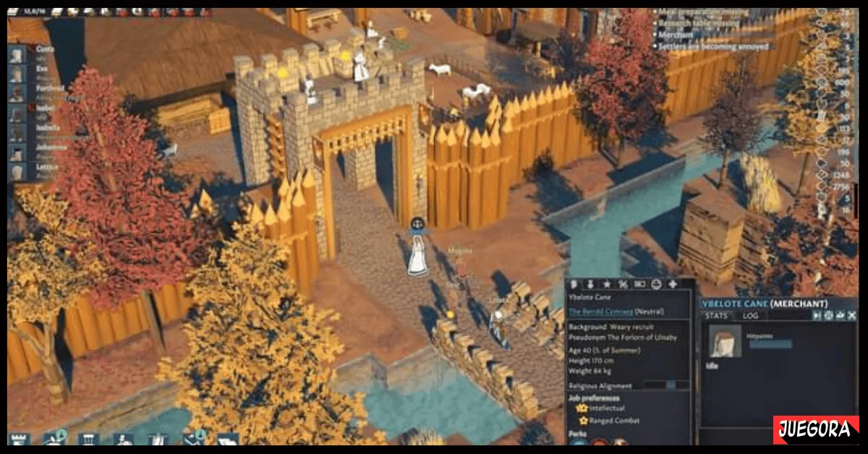Open the head silhouette bio tab icon
The width and height of the screenshot is (868, 454).
[574, 284]
